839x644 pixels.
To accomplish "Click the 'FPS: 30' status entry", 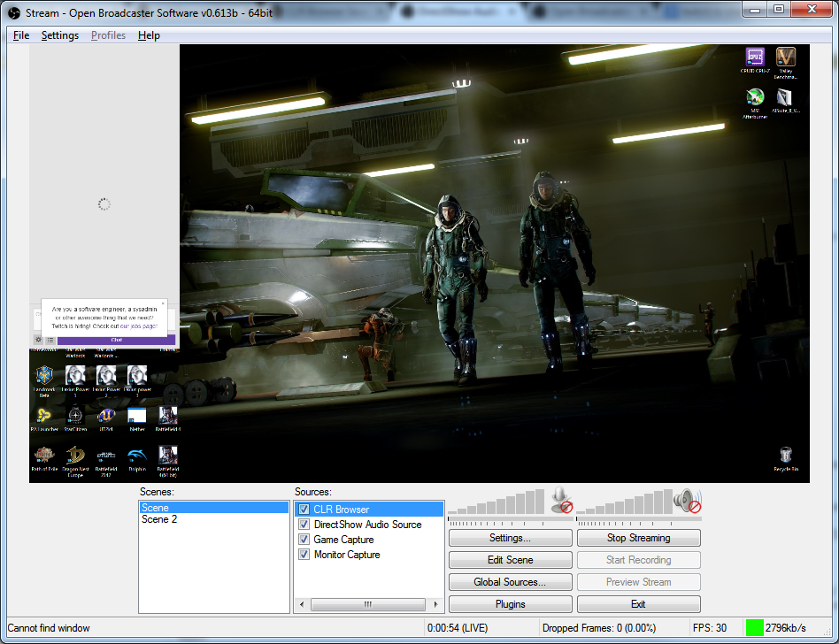I will pos(710,628).
